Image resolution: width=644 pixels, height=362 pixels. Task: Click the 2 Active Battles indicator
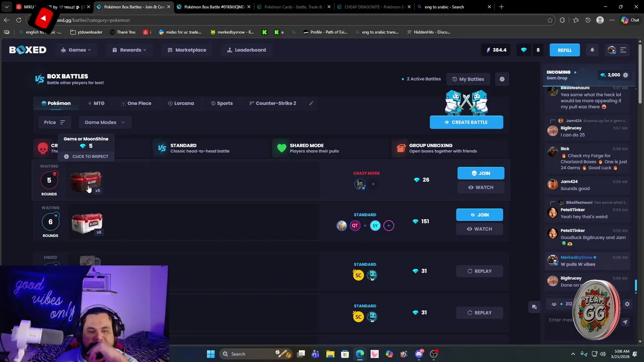click(421, 79)
